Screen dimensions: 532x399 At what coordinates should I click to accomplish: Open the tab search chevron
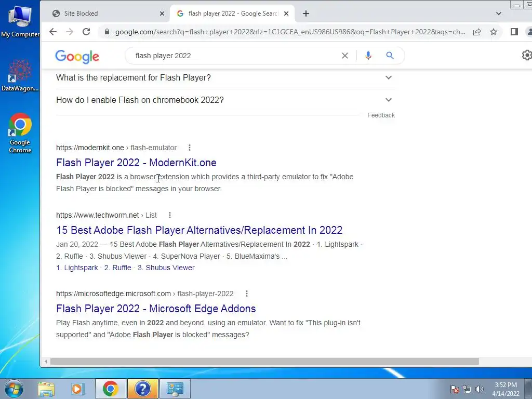(498, 14)
